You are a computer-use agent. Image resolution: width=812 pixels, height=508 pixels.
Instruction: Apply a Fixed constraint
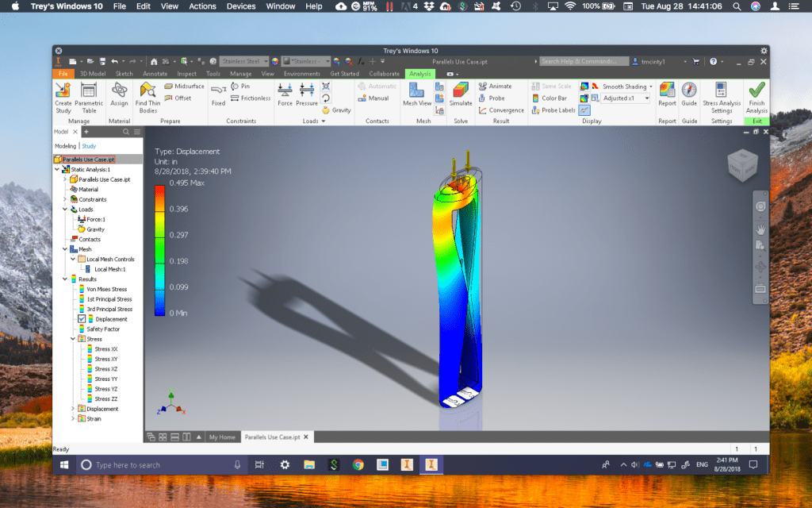(219, 94)
